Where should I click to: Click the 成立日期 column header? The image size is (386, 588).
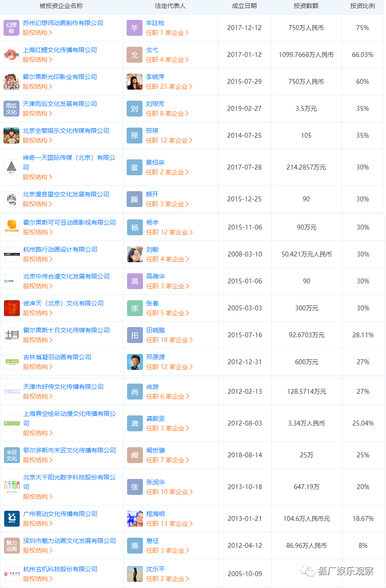pos(244,6)
